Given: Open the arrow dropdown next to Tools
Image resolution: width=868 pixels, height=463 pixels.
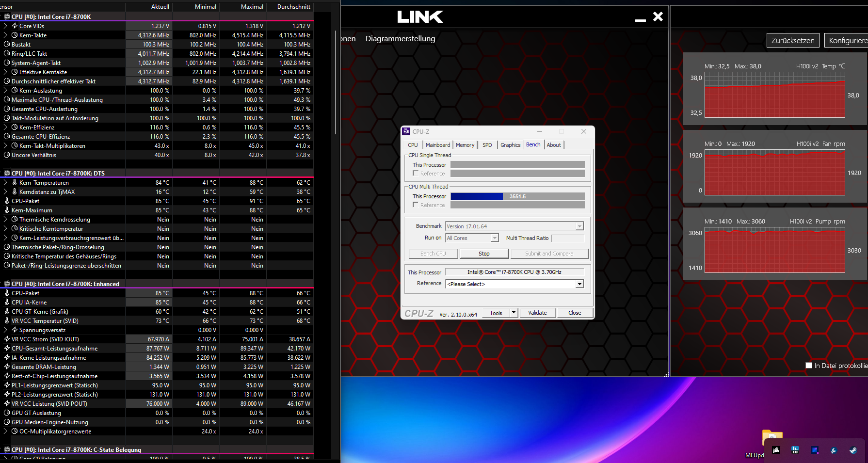Looking at the screenshot, I should pos(514,313).
